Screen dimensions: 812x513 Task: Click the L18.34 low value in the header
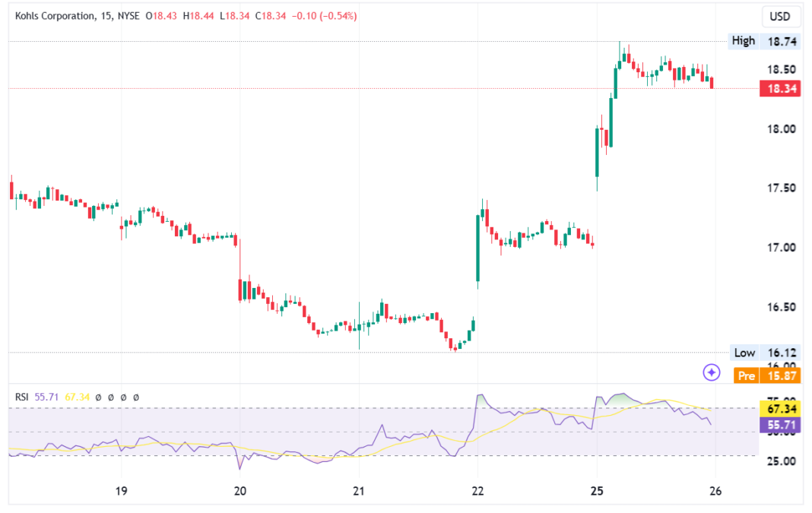[x=235, y=16]
